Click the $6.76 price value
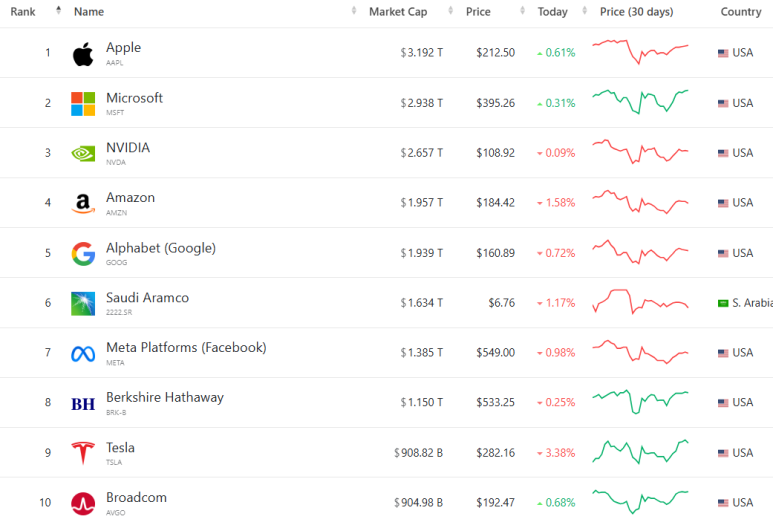 (501, 303)
